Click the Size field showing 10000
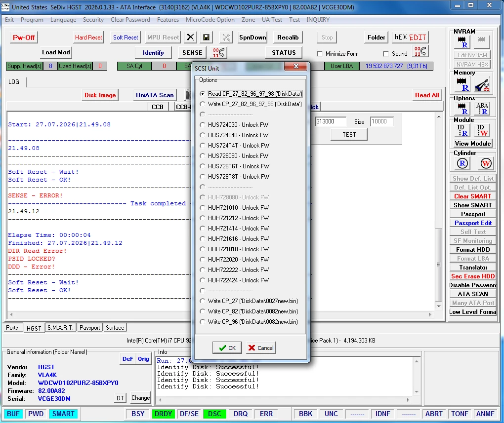 pos(382,121)
